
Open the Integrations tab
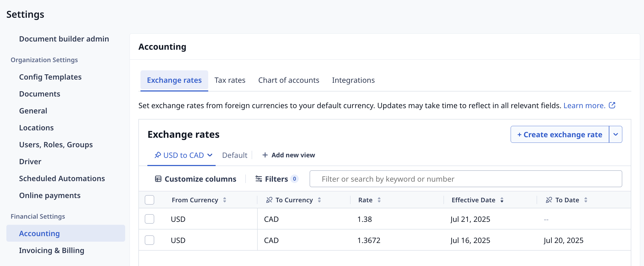click(353, 80)
